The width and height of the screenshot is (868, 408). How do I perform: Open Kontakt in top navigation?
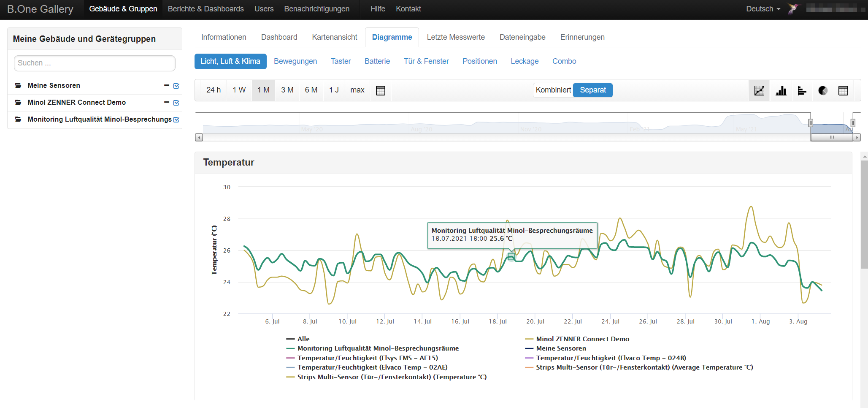(408, 9)
